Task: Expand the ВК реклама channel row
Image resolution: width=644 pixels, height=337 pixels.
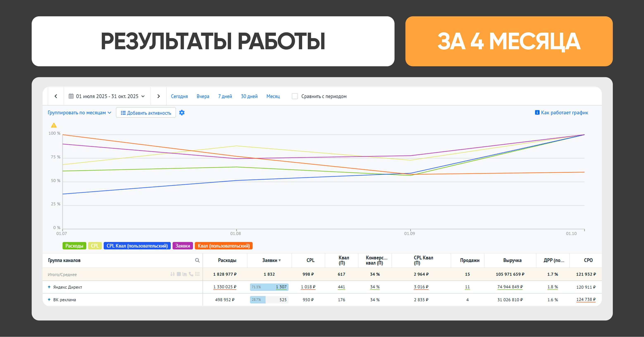Action: coord(49,300)
